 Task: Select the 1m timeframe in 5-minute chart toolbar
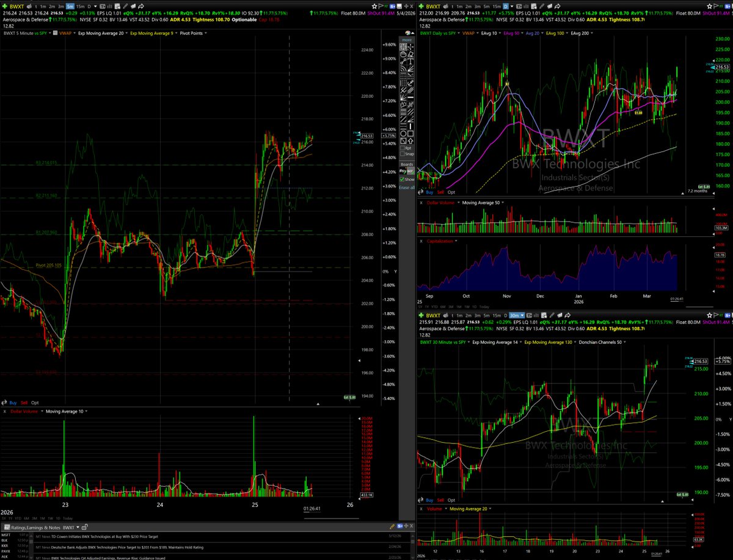(x=43, y=7)
